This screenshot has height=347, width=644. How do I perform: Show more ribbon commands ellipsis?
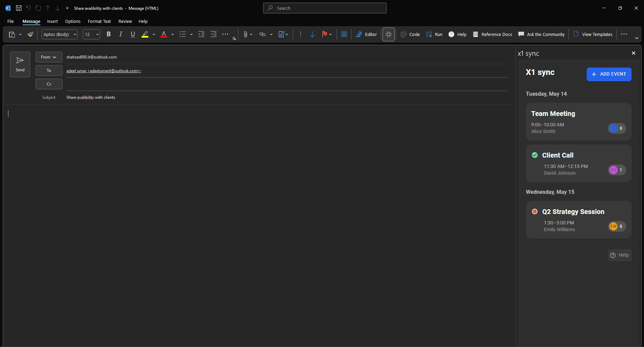click(x=624, y=34)
